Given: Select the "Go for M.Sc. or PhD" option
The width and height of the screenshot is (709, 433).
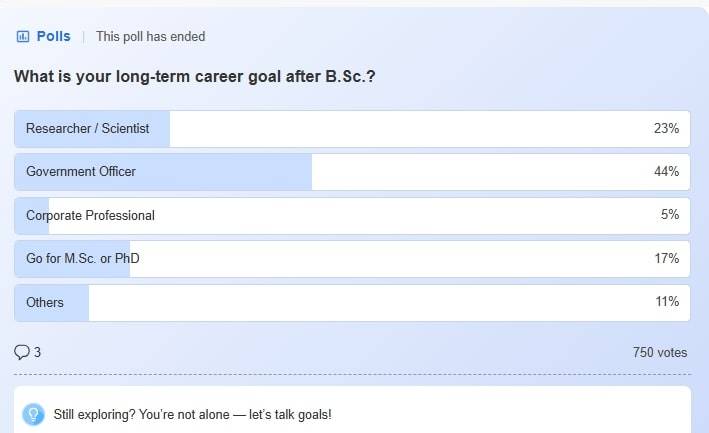Looking at the screenshot, I should pyautogui.click(x=83, y=259).
